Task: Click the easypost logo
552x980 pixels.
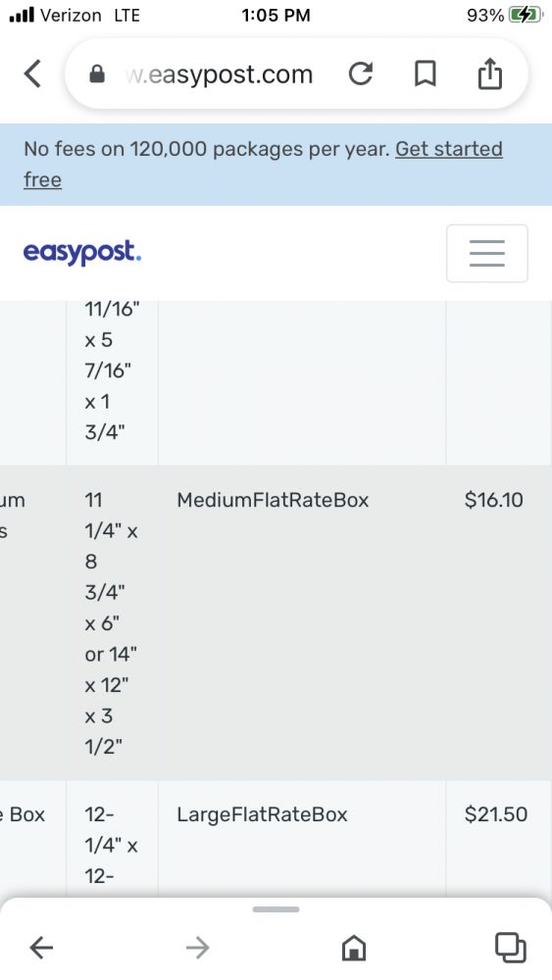Action: point(82,253)
